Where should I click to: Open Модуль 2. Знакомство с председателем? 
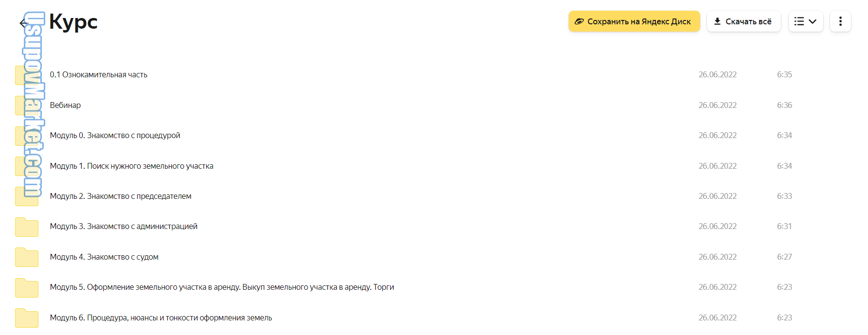[121, 196]
